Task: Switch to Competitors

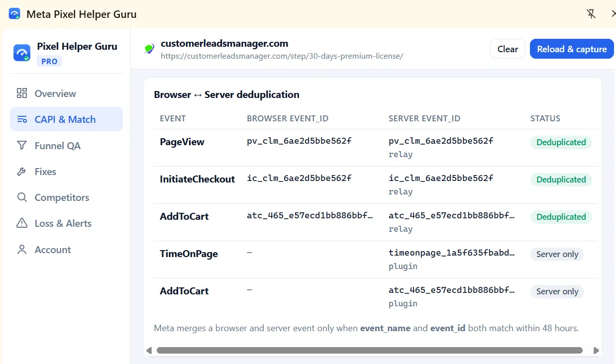Action: tap(66, 197)
